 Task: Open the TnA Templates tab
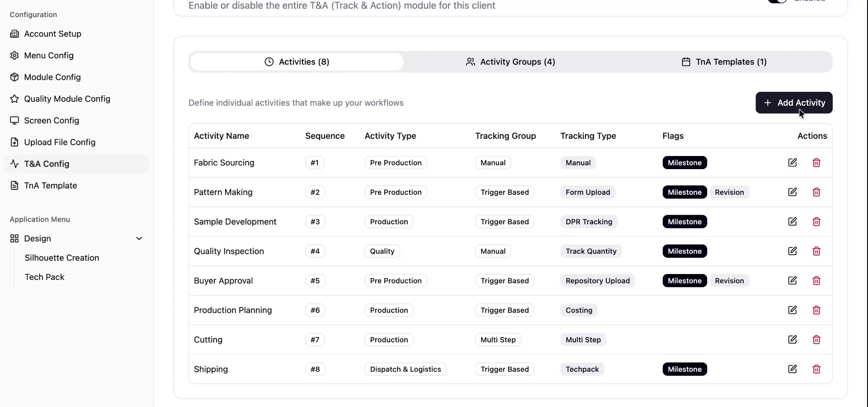[725, 62]
